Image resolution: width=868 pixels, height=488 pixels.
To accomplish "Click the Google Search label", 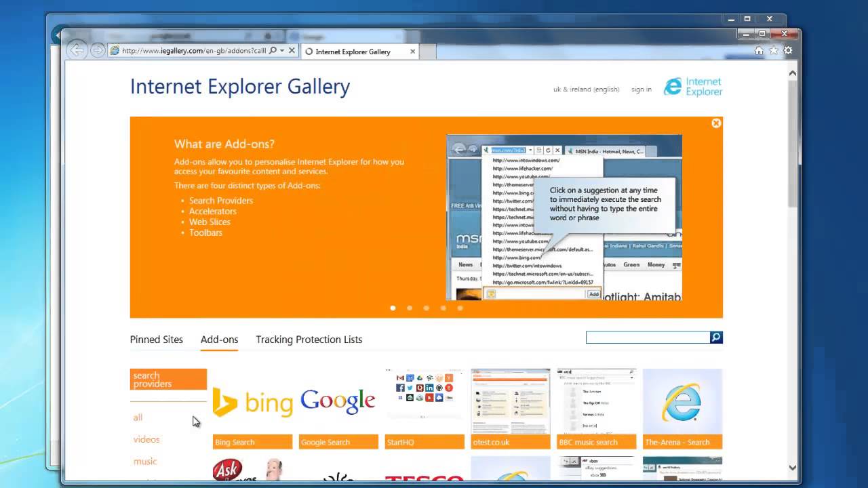I will 338,442.
